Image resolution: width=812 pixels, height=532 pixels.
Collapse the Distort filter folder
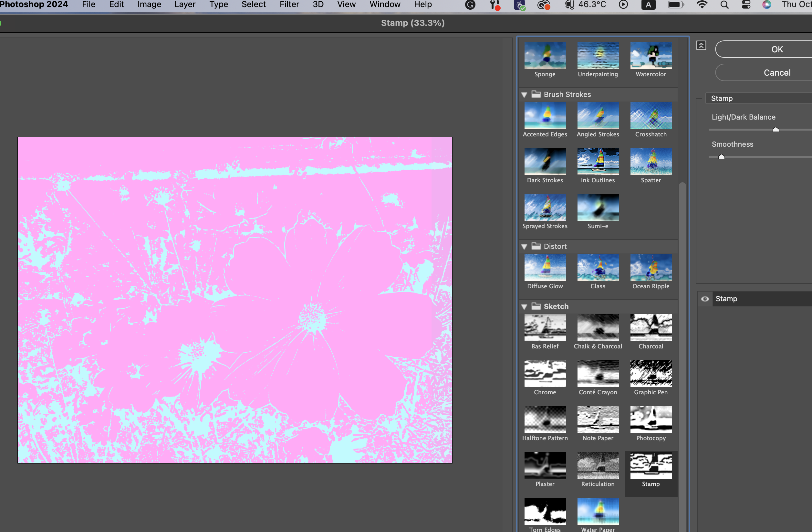pyautogui.click(x=525, y=247)
